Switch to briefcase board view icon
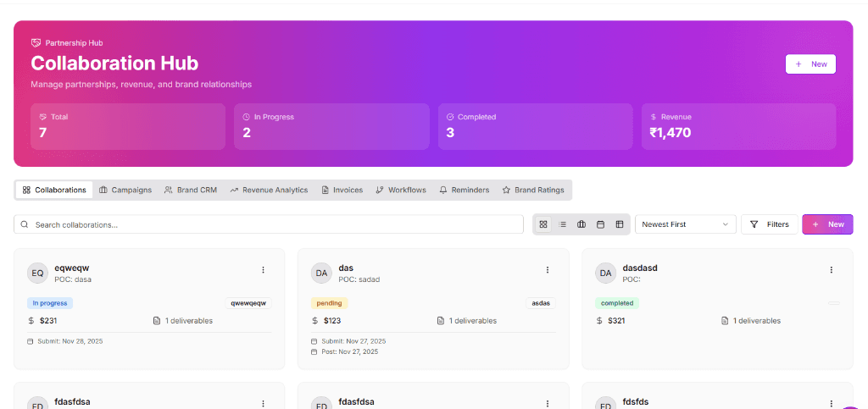The height and width of the screenshot is (409, 868). click(581, 224)
